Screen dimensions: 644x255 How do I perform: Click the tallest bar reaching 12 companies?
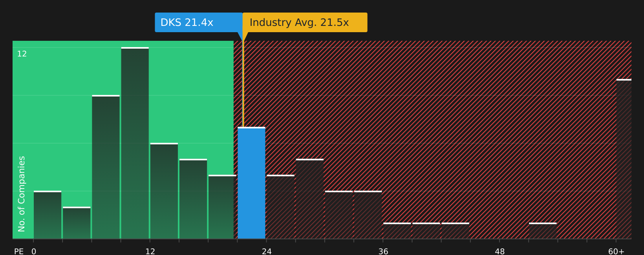tap(135, 143)
